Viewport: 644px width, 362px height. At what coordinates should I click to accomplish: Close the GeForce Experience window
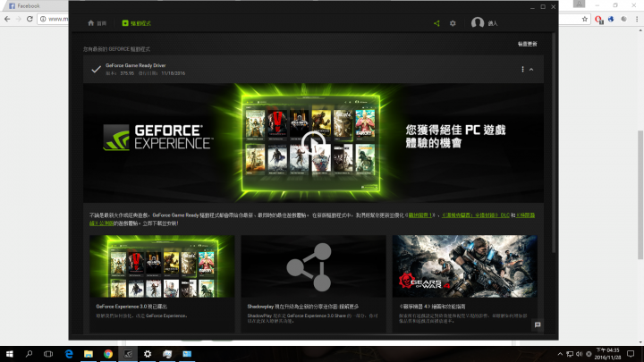[554, 7]
